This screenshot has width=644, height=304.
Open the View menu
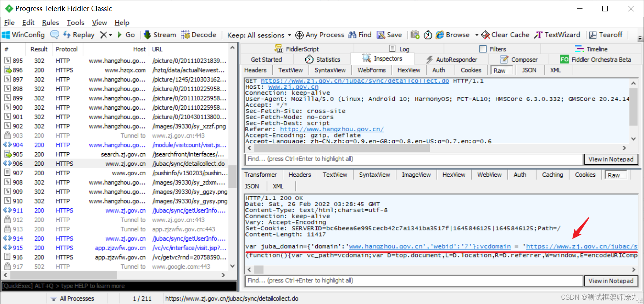(99, 23)
